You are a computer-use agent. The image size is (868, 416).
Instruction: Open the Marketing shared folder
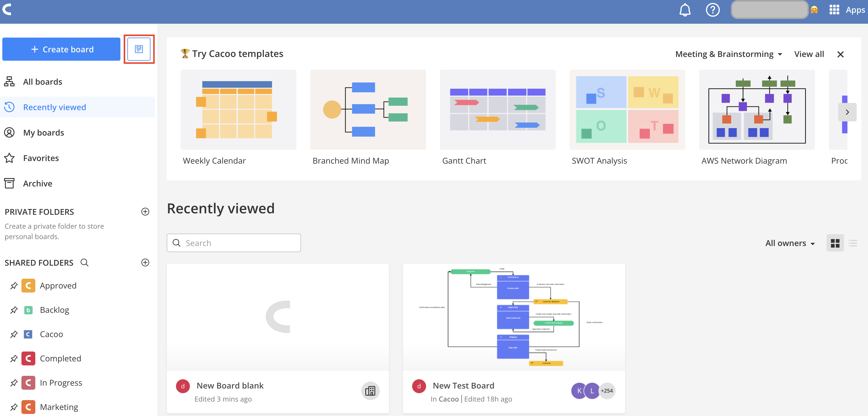59,407
